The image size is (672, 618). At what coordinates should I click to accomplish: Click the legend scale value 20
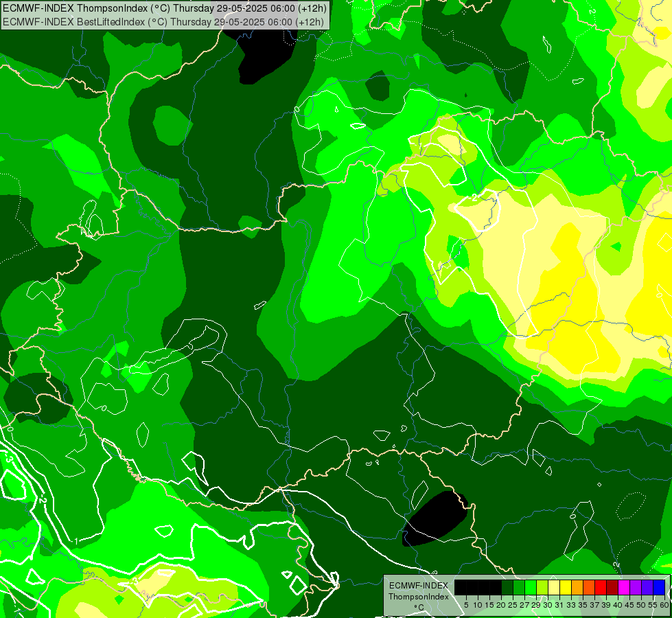[500, 605]
